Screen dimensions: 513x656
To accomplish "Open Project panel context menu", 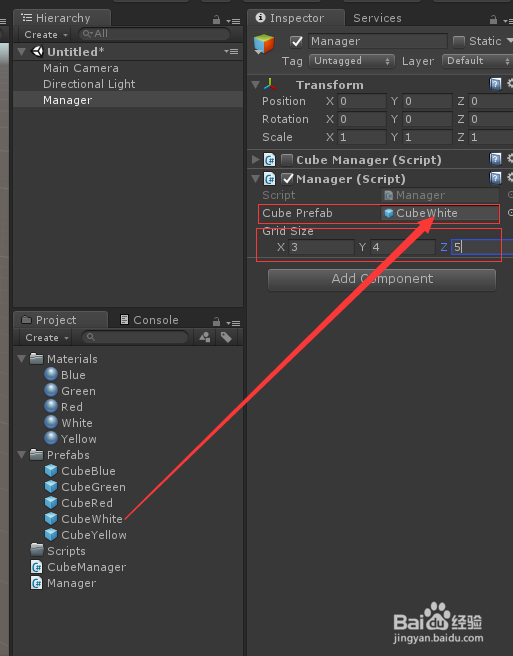I will (x=233, y=323).
